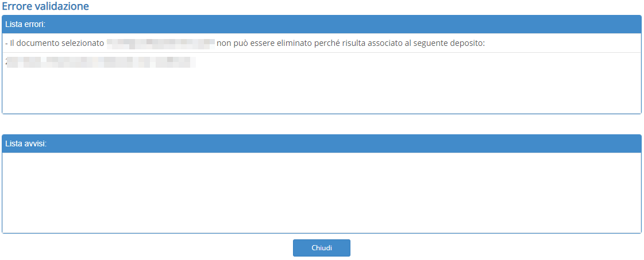The height and width of the screenshot is (260, 644).
Task: Click the leading dash of the error entry
Action: click(5, 44)
